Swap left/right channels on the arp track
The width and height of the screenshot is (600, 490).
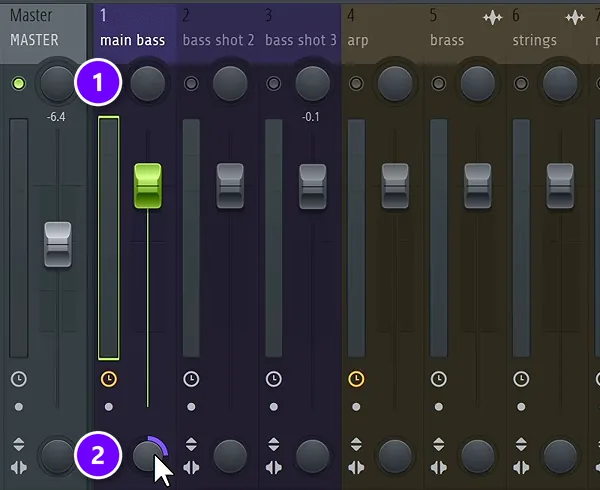(x=356, y=467)
